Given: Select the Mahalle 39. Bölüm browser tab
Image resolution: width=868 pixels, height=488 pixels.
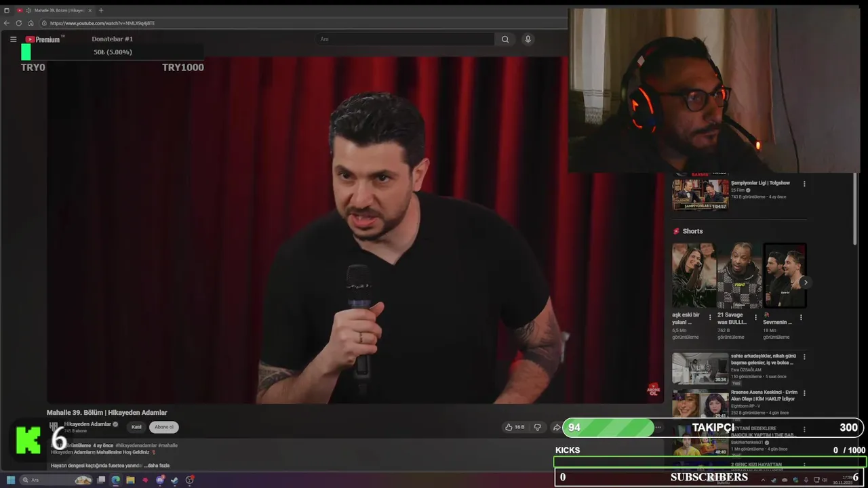Looking at the screenshot, I should (x=54, y=10).
